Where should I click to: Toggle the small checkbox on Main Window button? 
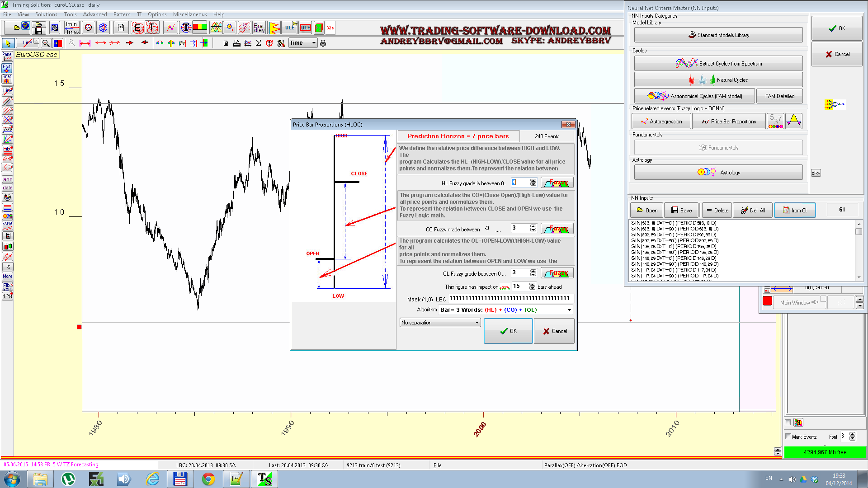click(823, 299)
